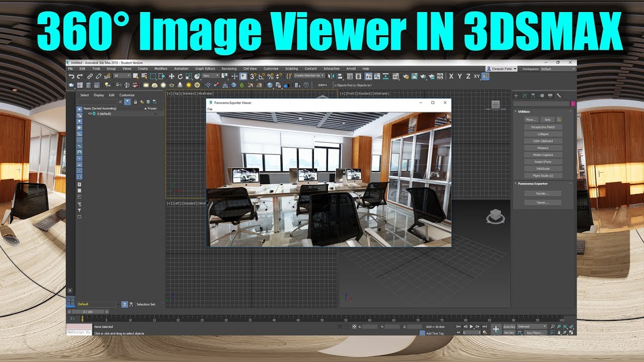This screenshot has height=362, width=644.
Task: Click the Render Setup teapot icon
Action: (406, 76)
